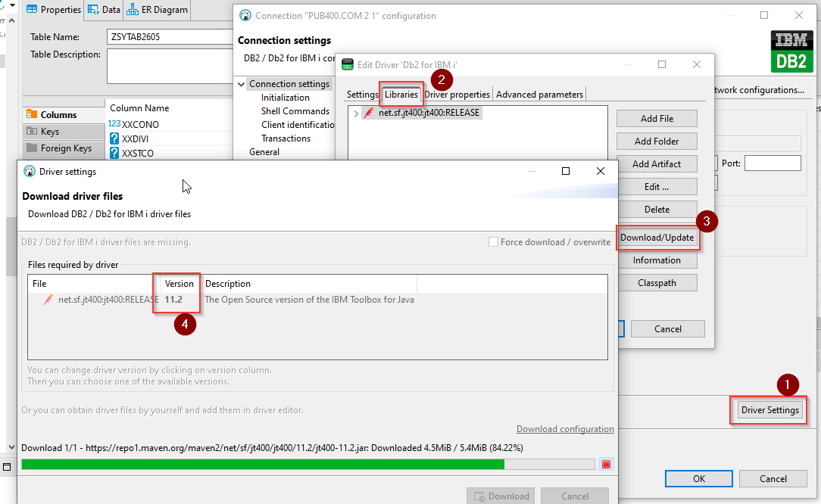Collapse the Connection settings tree section
Screen dimensions: 821x504
(241, 84)
